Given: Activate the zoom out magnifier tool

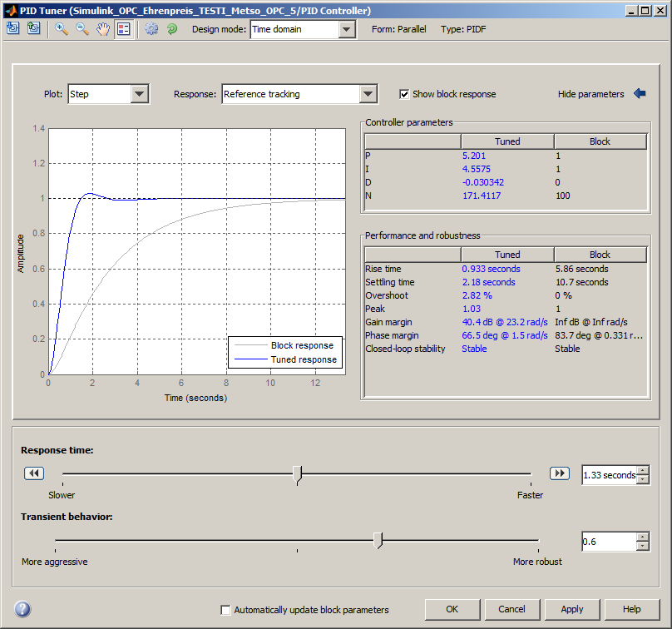Looking at the screenshot, I should (x=82, y=29).
